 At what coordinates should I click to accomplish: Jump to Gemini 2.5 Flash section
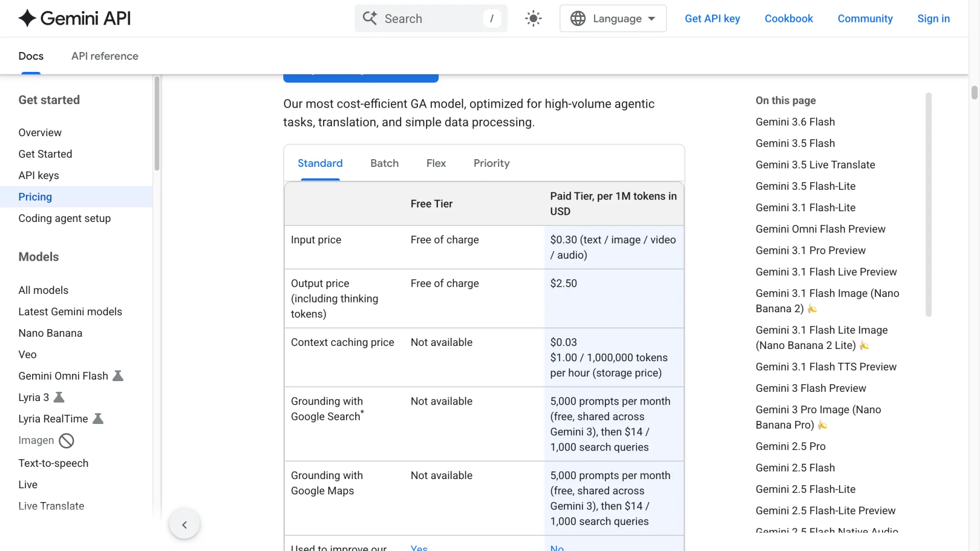coord(795,468)
